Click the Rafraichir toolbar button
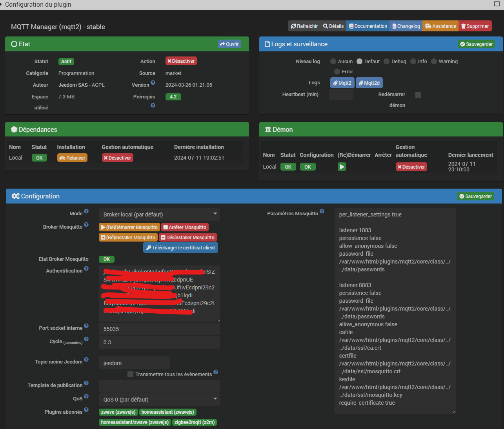The image size is (504, 429). point(304,26)
